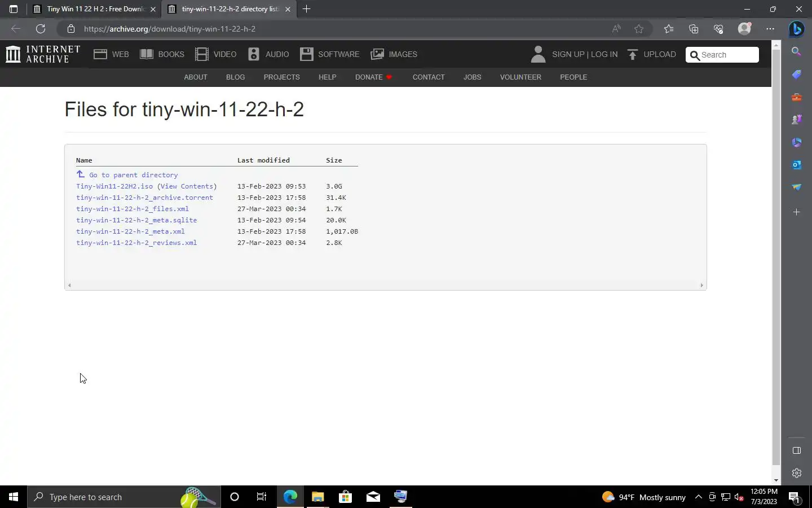Viewport: 812px width, 508px height.
Task: Open tiny-win-11-22-h-2_archive.torrent
Action: (144, 198)
